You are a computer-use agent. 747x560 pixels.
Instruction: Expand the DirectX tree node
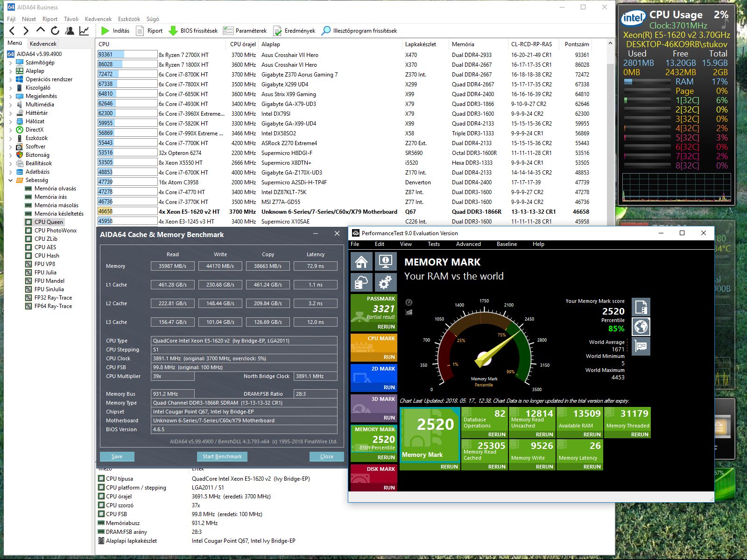[x=11, y=130]
